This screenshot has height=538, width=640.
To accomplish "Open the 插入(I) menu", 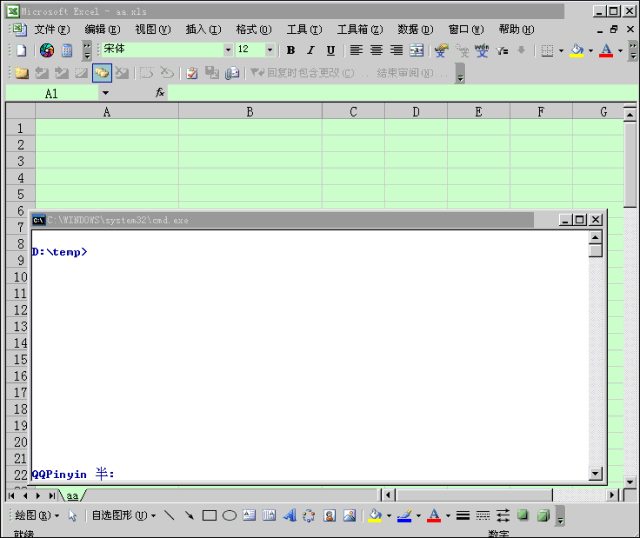I will tap(203, 29).
